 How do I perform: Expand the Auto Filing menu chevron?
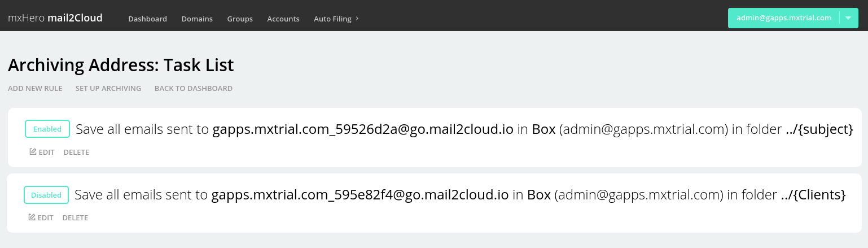[x=357, y=19]
